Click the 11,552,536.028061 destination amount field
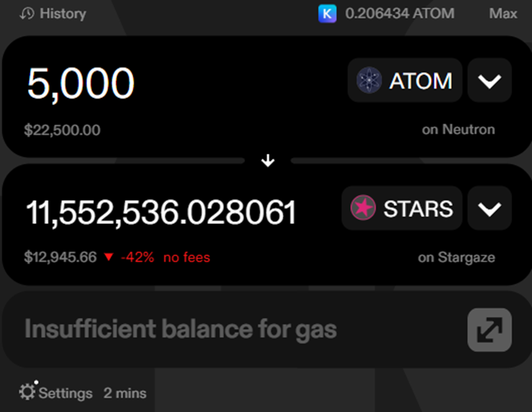532x412 pixels. (161, 213)
